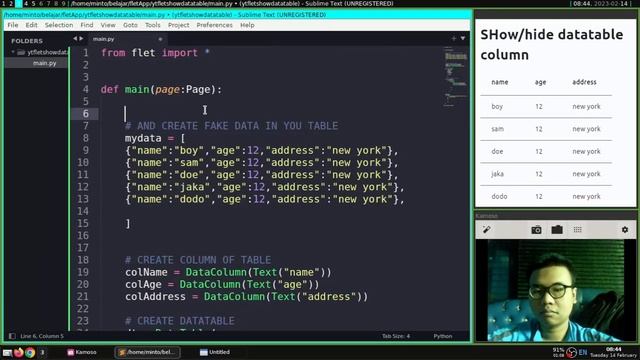Switch to workspace 4
This screenshot has width=640, height=360.
(x=26, y=3)
